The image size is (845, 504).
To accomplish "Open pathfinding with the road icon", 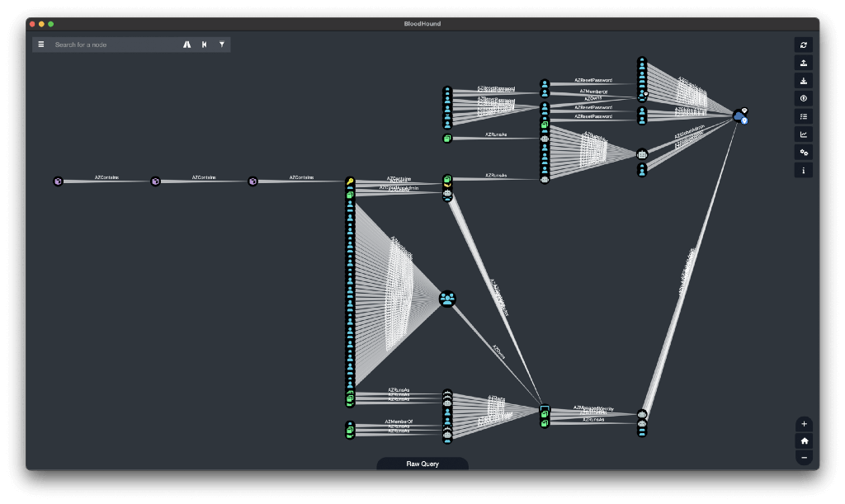I will click(187, 45).
